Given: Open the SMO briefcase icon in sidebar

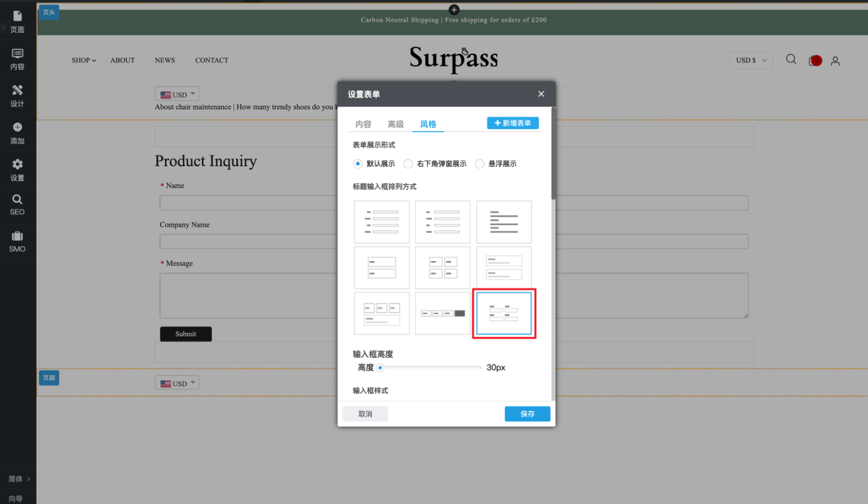Looking at the screenshot, I should click(x=17, y=241).
